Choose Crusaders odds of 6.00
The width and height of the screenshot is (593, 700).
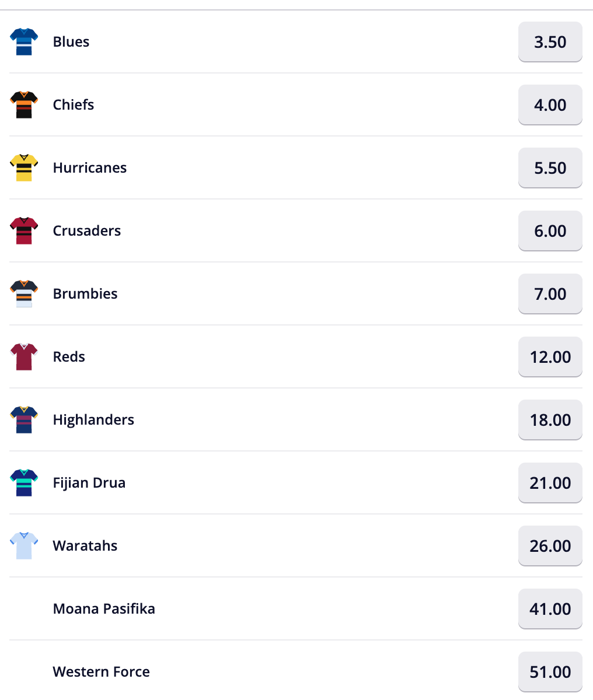click(550, 231)
